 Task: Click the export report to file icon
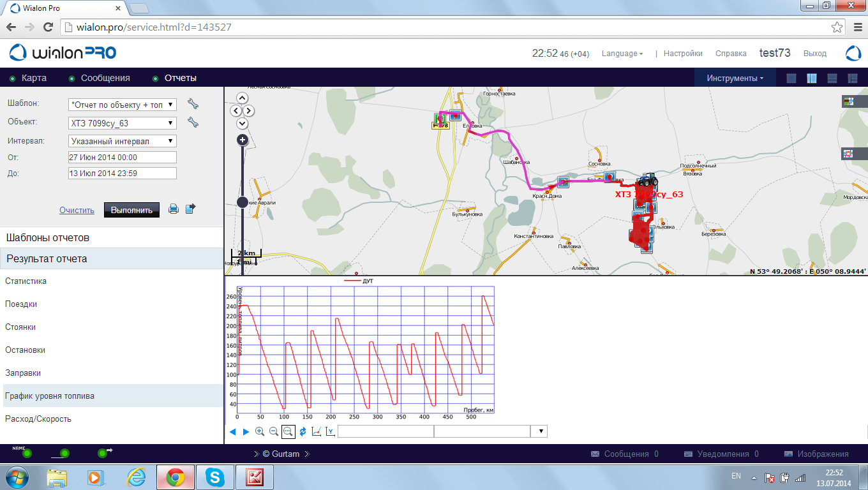190,209
